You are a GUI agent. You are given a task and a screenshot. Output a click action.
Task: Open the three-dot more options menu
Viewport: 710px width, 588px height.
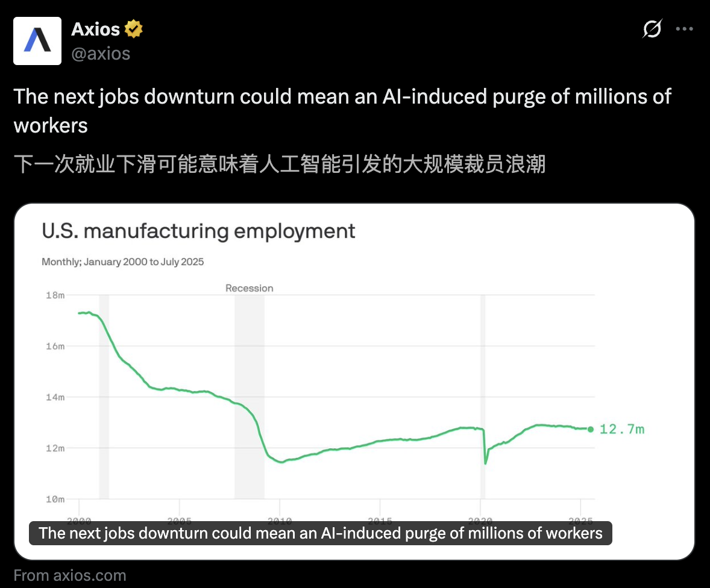(685, 28)
